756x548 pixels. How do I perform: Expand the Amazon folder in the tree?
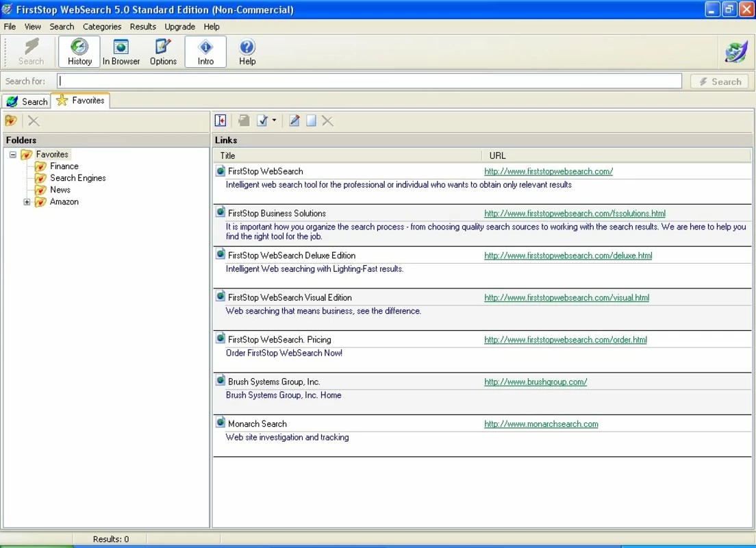click(27, 201)
